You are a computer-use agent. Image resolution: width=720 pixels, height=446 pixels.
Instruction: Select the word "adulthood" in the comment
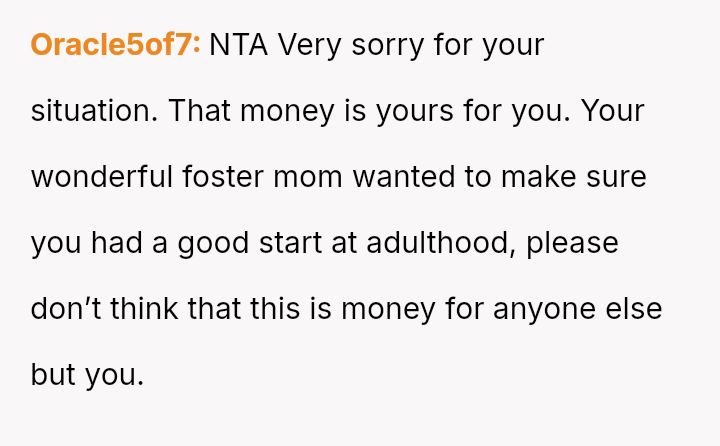tap(440, 243)
